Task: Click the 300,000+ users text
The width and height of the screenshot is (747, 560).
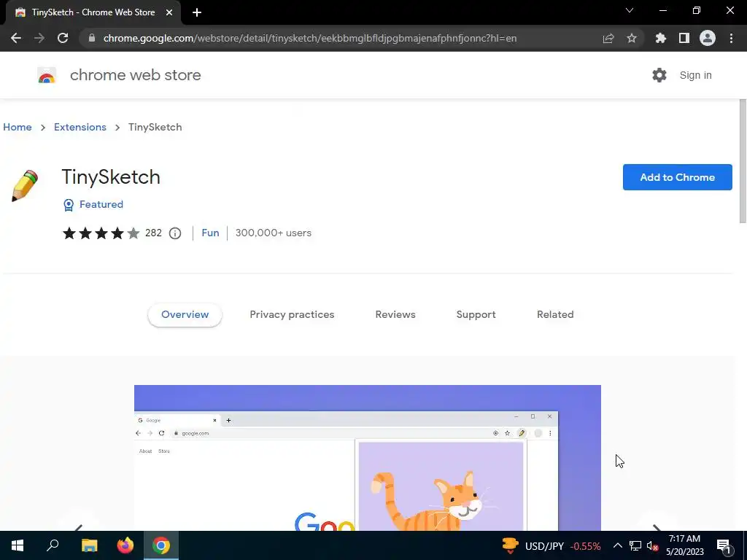Action: pos(274,233)
